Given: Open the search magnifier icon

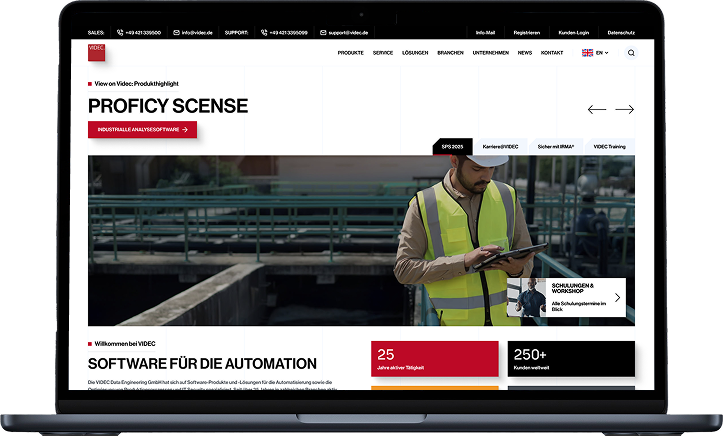Looking at the screenshot, I should click(631, 53).
